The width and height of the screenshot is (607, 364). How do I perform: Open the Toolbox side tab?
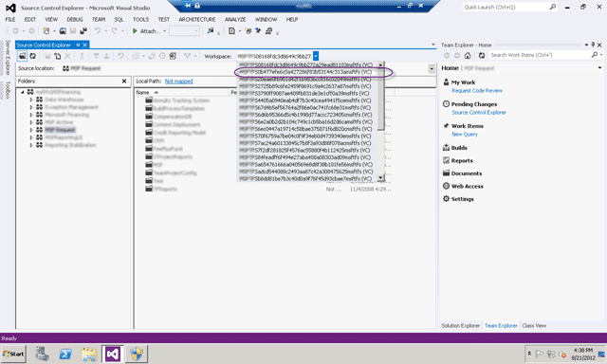tap(8, 90)
